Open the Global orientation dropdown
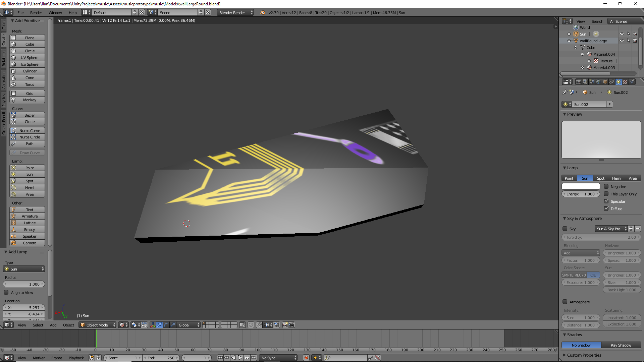The width and height of the screenshot is (644, 362). tap(189, 325)
